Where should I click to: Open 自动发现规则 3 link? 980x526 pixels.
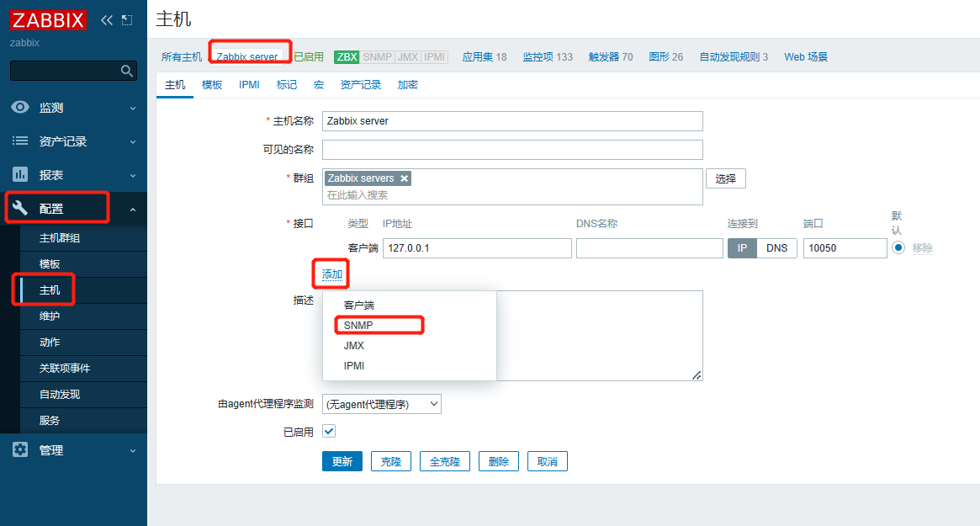(734, 57)
